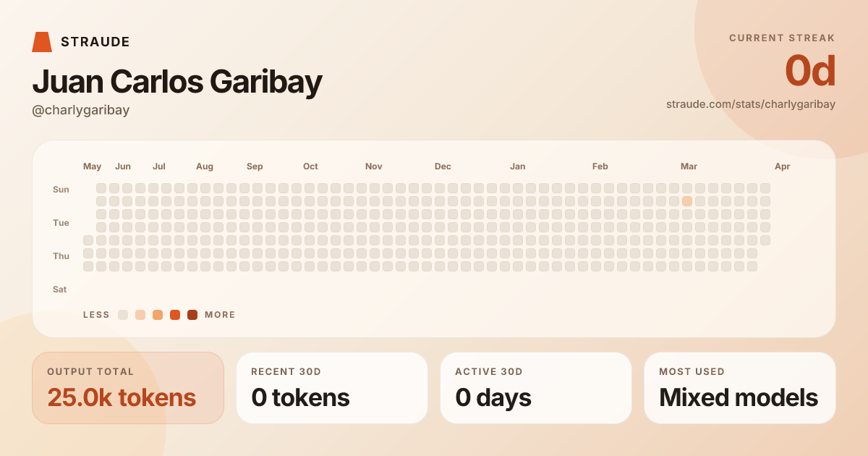Click the bright orange legend swatch
Image resolution: width=868 pixels, height=456 pixels.
(175, 315)
